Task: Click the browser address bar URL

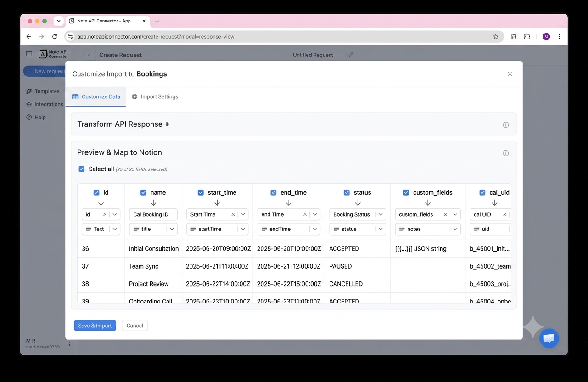Action: [x=156, y=37]
